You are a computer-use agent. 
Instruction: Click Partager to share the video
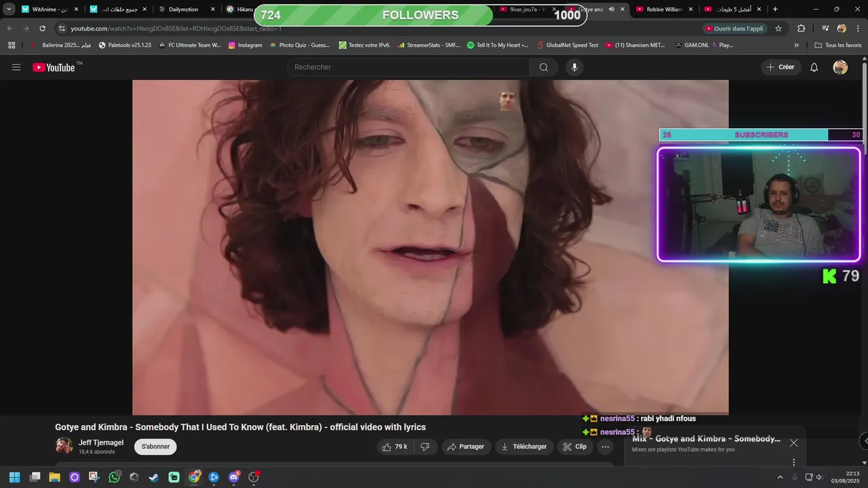pos(466,447)
